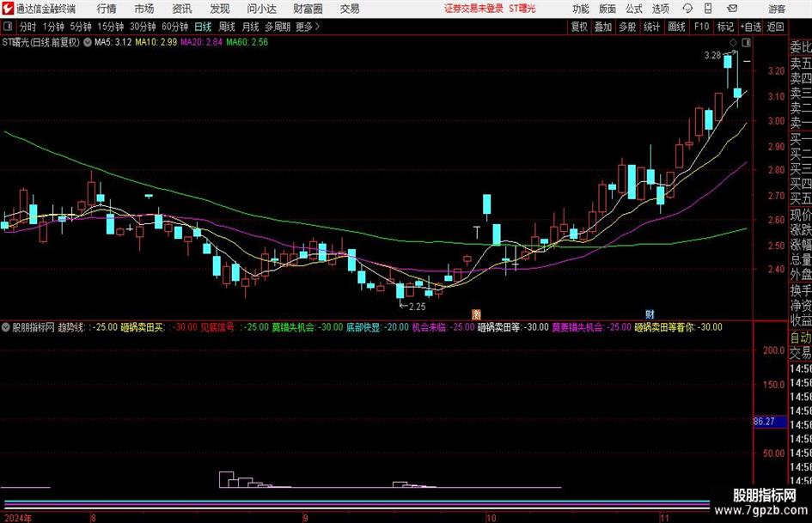Open the mobile phone icon
Image resolution: width=812 pixels, height=523 pixels.
coord(708,9)
